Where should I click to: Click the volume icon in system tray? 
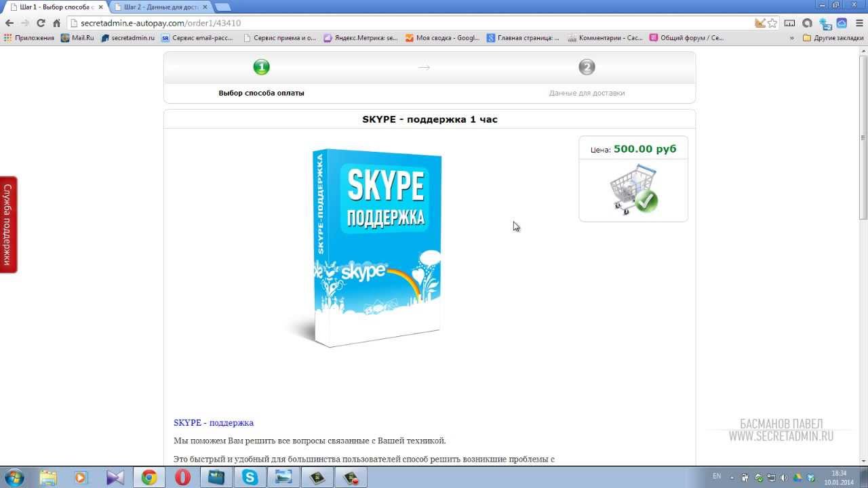[x=784, y=477]
